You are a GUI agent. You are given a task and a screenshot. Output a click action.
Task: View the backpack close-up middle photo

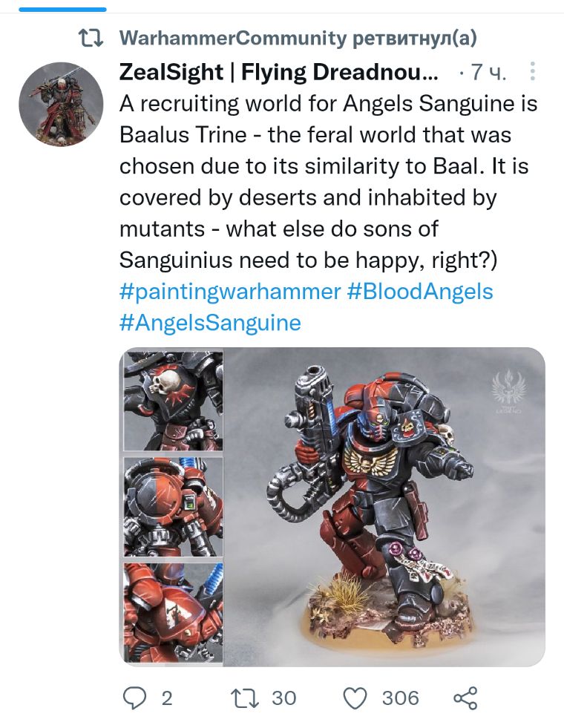tap(173, 507)
